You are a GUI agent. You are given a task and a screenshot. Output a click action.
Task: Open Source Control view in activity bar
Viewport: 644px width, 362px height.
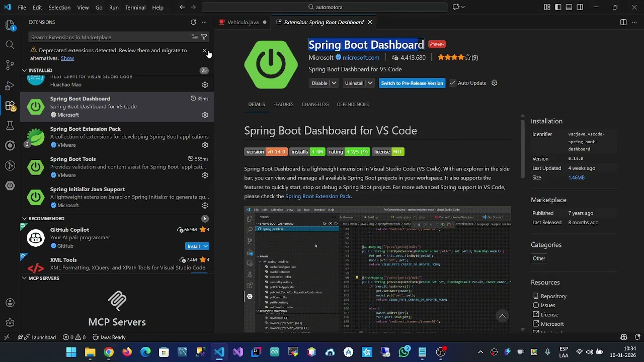(10, 65)
